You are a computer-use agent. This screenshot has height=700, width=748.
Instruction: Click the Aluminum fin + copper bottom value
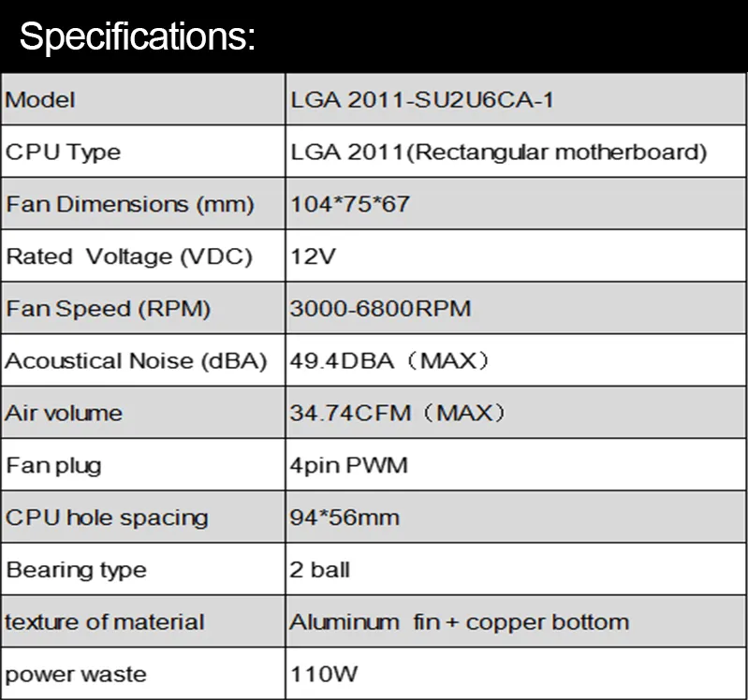459,621
